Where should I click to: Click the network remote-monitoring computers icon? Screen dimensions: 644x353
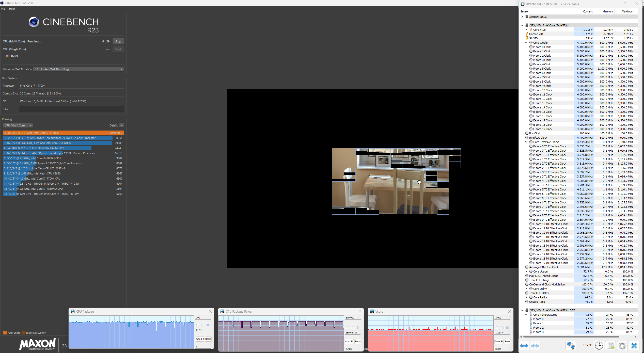tap(571, 346)
